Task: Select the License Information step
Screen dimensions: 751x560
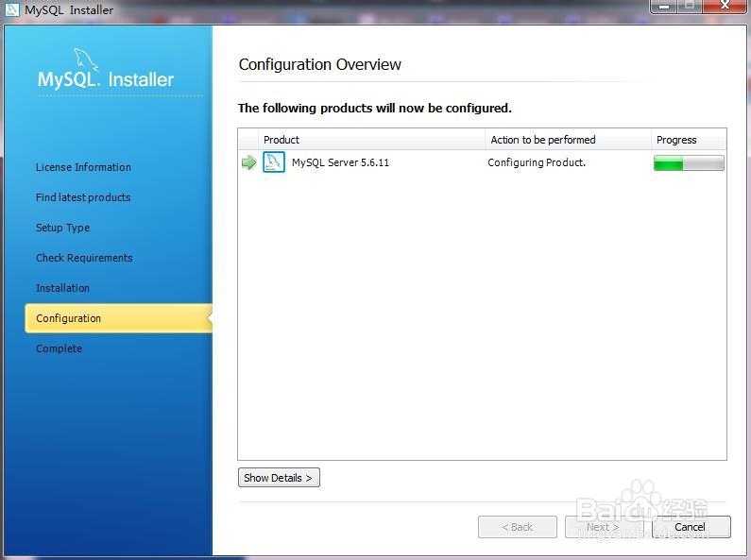Action: pos(83,167)
